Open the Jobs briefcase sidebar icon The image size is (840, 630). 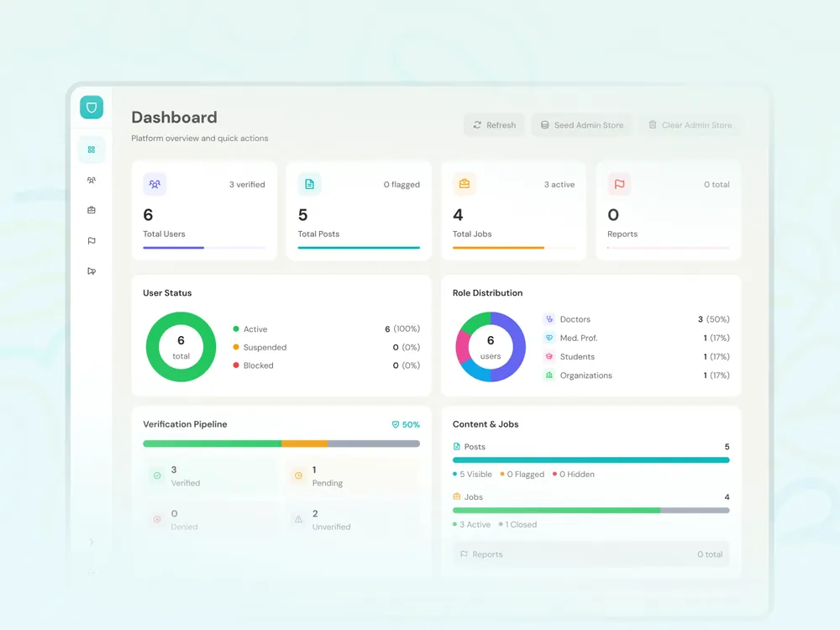coord(92,210)
